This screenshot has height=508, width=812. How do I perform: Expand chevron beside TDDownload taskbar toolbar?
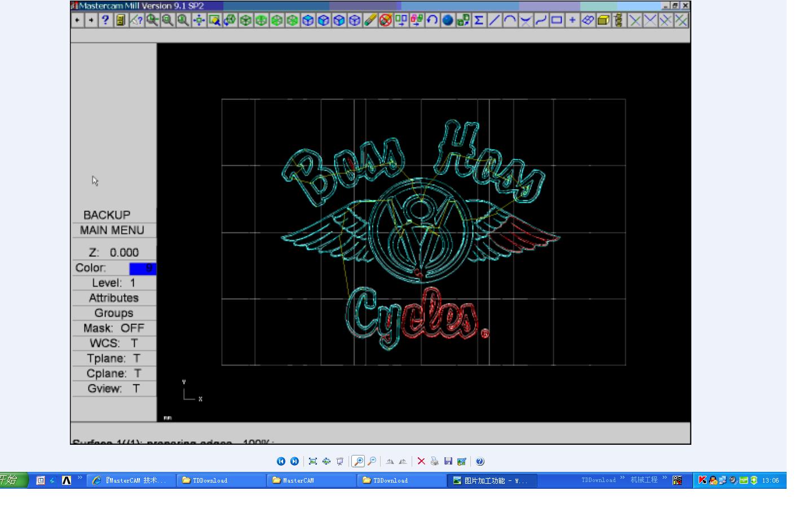click(623, 478)
